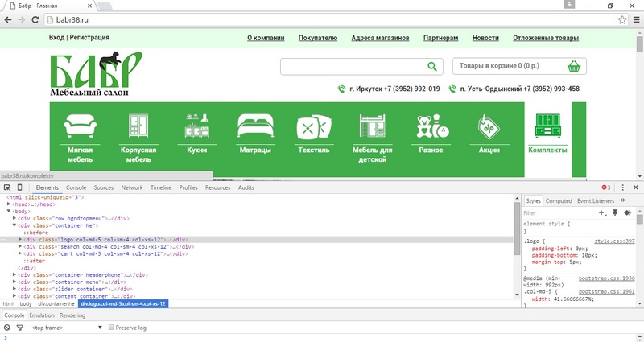
Task: Close the DevTools panel
Action: click(636, 187)
